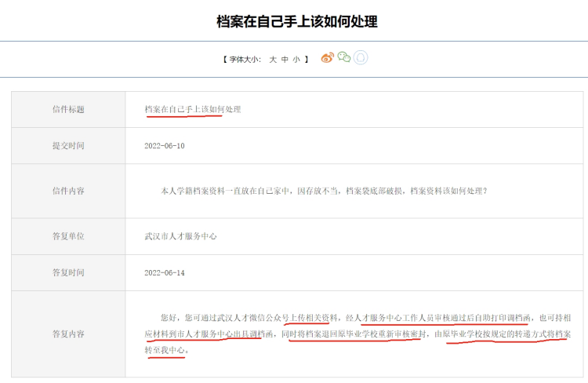Image resolution: width=588 pixels, height=383 pixels.
Task: Select replying unit 武汉市人才服务中心
Action: click(181, 236)
